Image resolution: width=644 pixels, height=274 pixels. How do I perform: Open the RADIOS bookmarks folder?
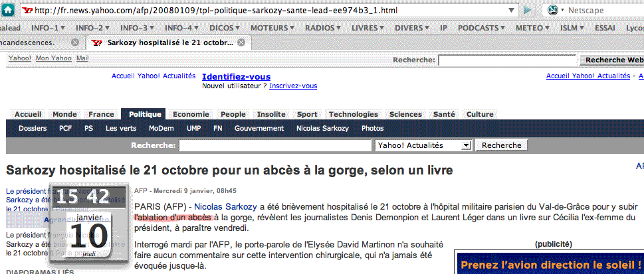[323, 28]
